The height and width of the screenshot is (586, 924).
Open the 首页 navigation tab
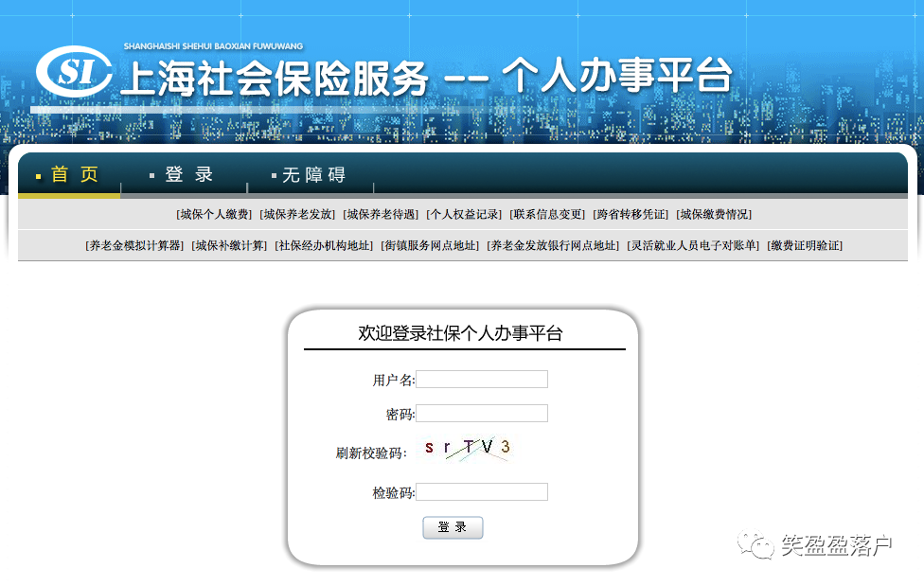(x=74, y=174)
